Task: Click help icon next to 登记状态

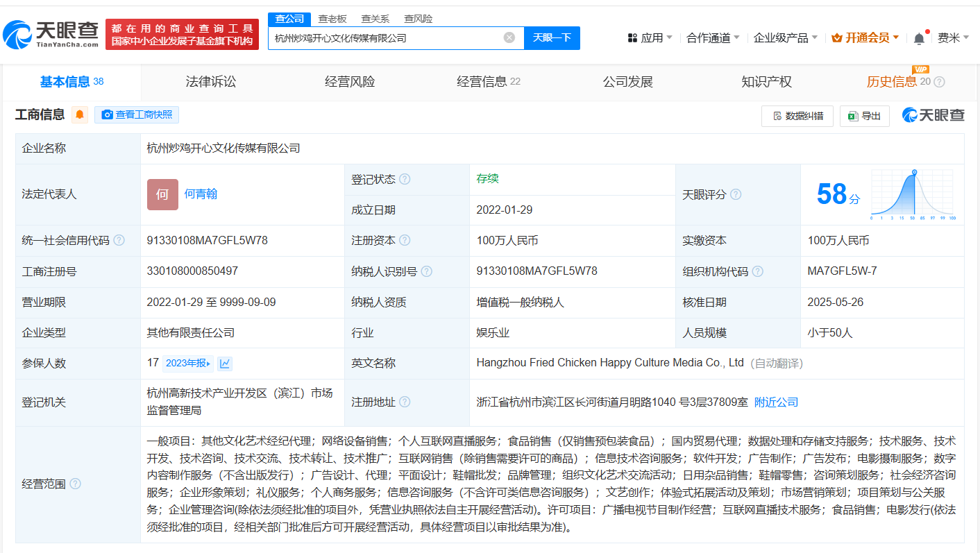Action: (x=405, y=179)
